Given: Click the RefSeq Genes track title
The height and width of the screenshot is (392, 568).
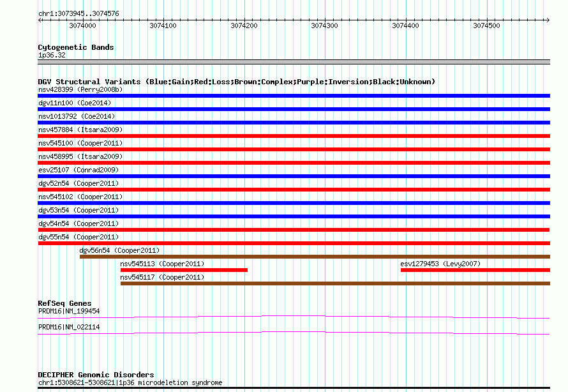Looking at the screenshot, I should (64, 303).
